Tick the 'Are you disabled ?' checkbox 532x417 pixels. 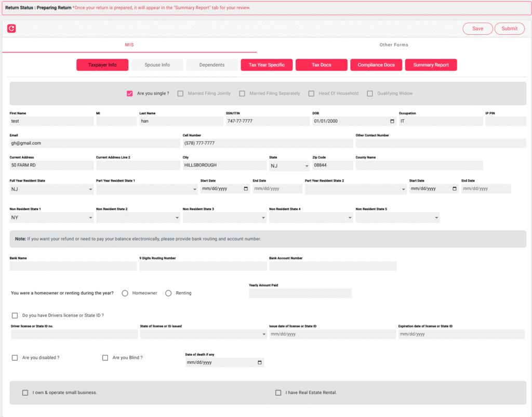[x=15, y=358]
